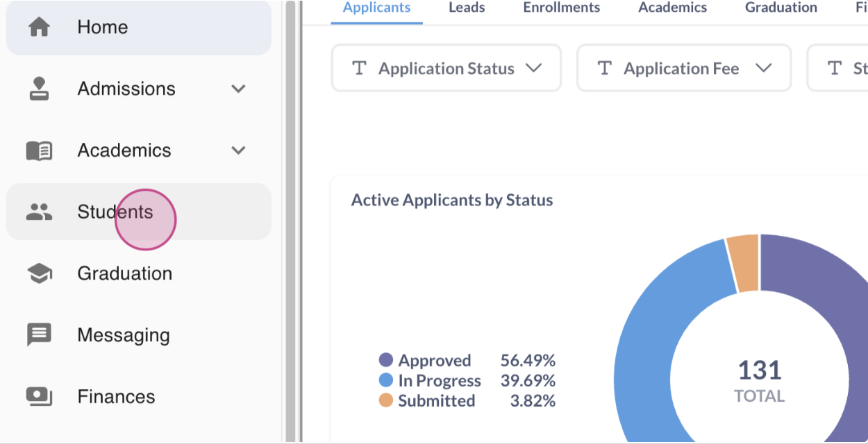Screen dimensions: 868x444
Task: Click the Home house icon
Action: [39, 27]
